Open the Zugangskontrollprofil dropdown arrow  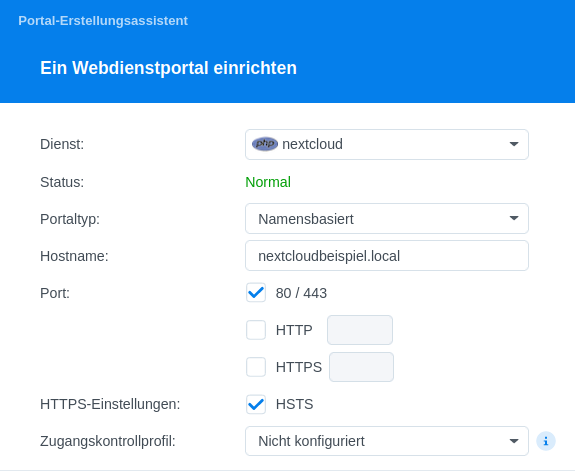point(514,441)
